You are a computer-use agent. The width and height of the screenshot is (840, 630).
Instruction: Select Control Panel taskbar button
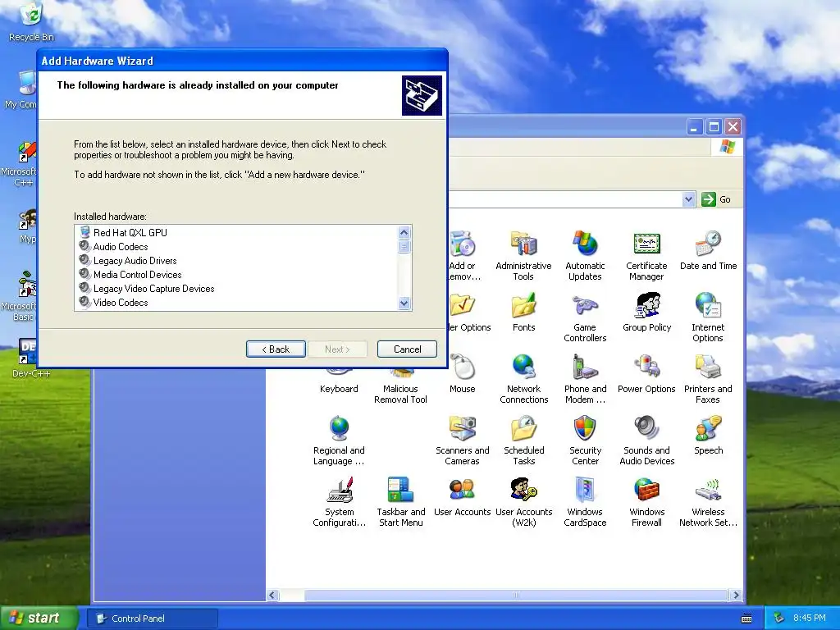[153, 619]
